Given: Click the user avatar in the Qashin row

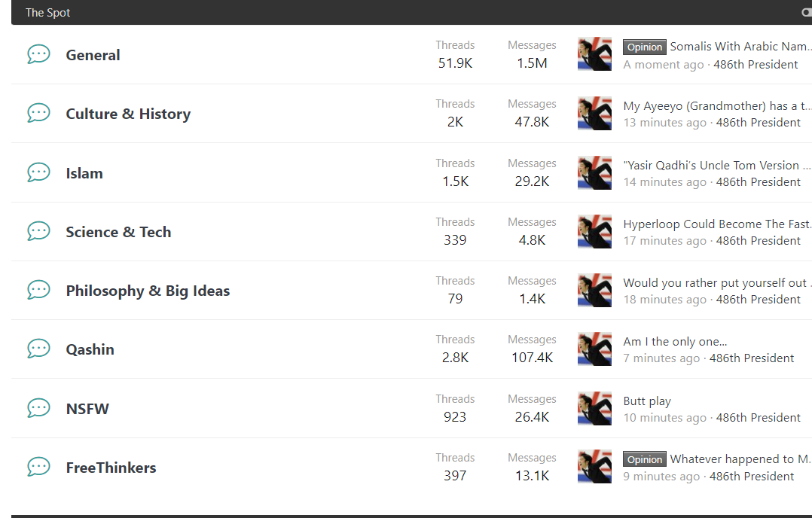Looking at the screenshot, I should tap(594, 349).
